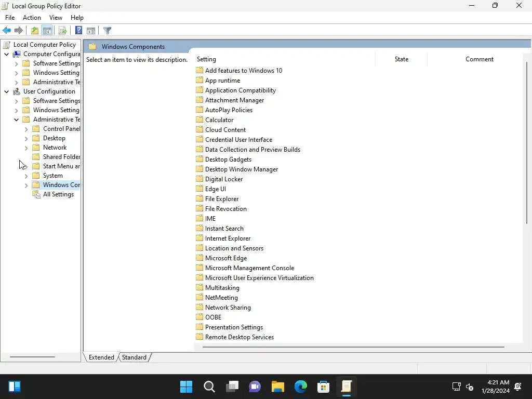Open Windows Start button on taskbar
This screenshot has height=399, width=532.
coord(187,387)
